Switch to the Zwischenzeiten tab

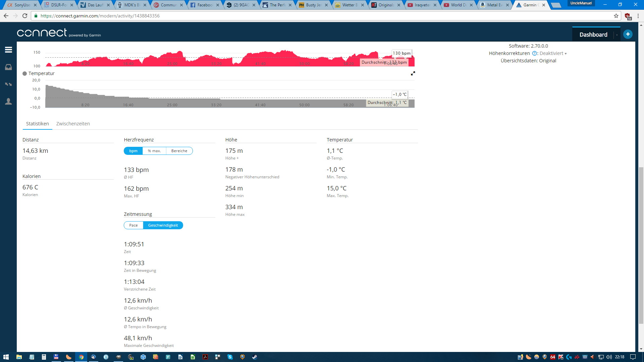(x=73, y=124)
